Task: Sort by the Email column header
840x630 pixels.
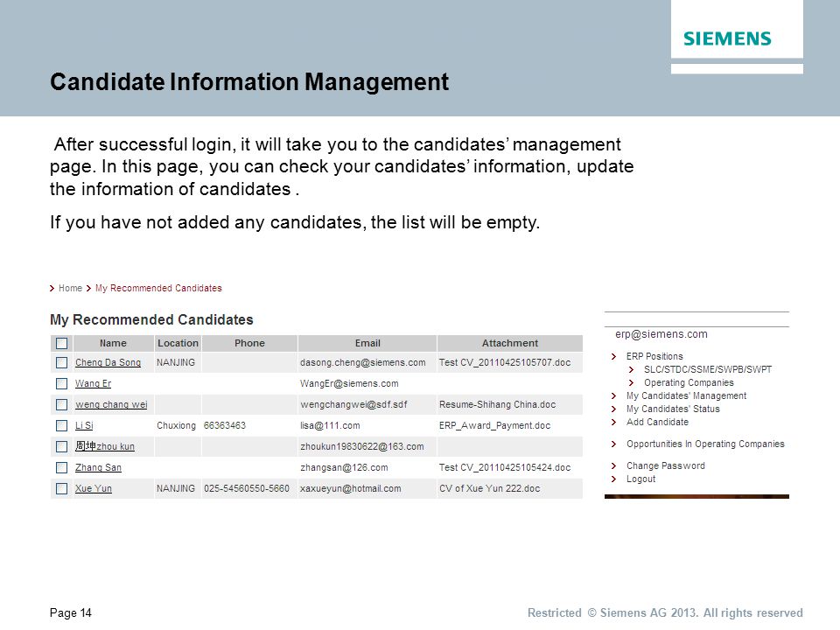Action: [x=367, y=343]
